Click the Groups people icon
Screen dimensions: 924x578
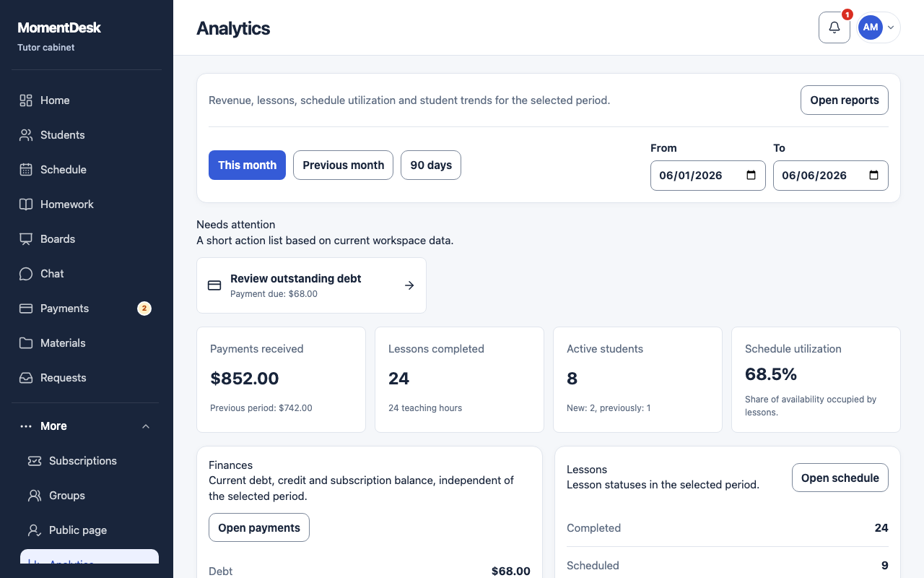point(35,496)
